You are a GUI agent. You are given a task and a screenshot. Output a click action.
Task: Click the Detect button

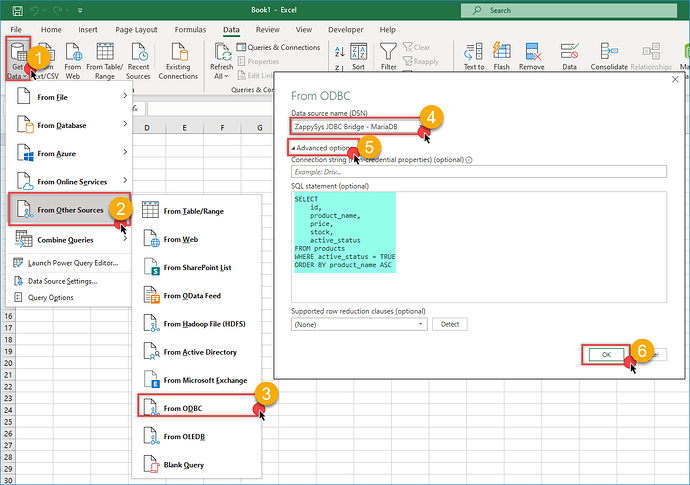click(x=449, y=324)
